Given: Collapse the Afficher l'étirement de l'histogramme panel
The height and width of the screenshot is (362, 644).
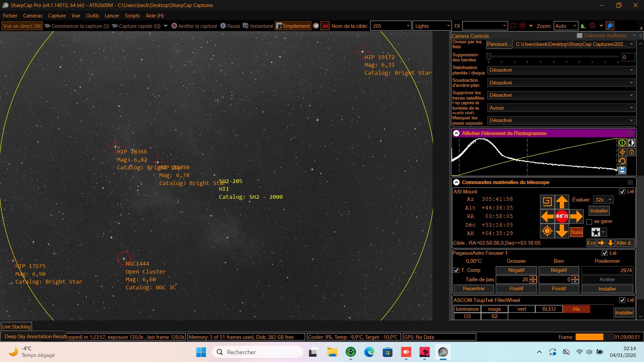Looking at the screenshot, I should point(456,133).
